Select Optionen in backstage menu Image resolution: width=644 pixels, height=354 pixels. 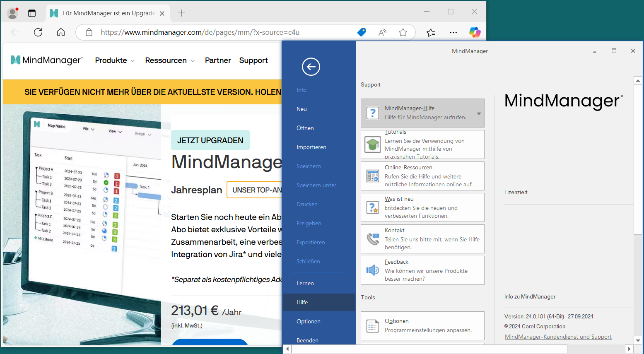(x=309, y=321)
